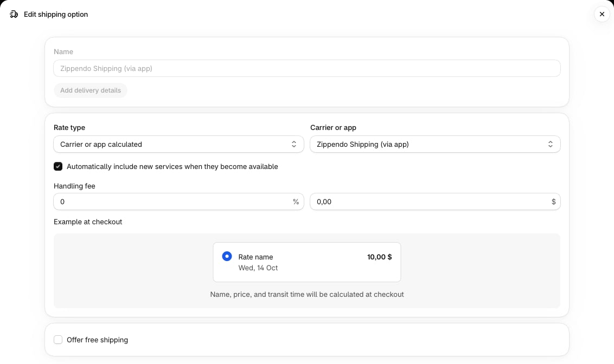Click the Name field label
This screenshot has width=614, height=364.
63,51
